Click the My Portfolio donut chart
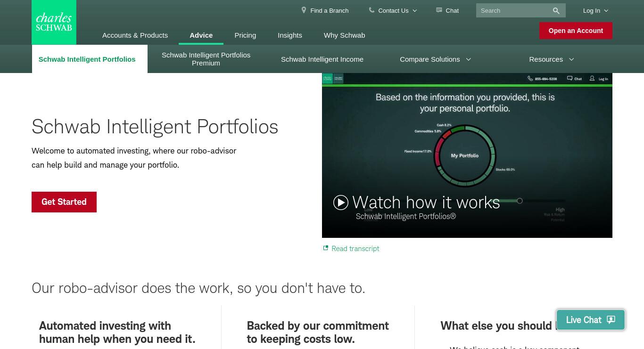This screenshot has width=644, height=349. [465, 155]
